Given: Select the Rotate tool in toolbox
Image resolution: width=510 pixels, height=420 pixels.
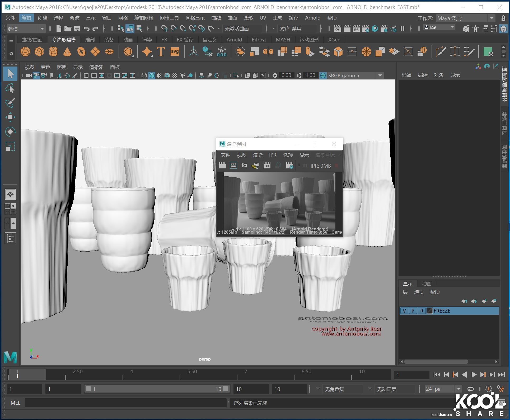Looking at the screenshot, I should 10,132.
